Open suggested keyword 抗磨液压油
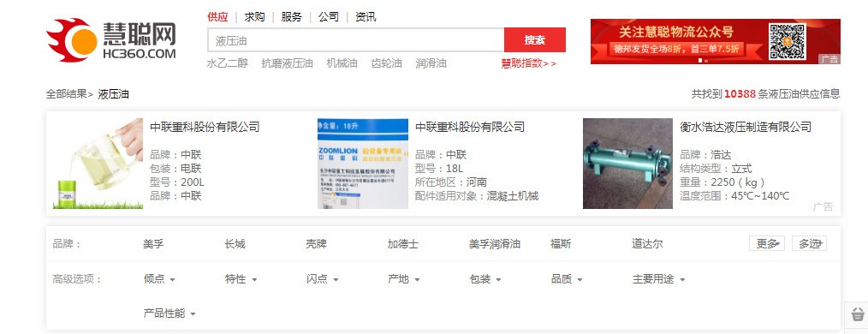Image resolution: width=868 pixels, height=334 pixels. click(288, 63)
